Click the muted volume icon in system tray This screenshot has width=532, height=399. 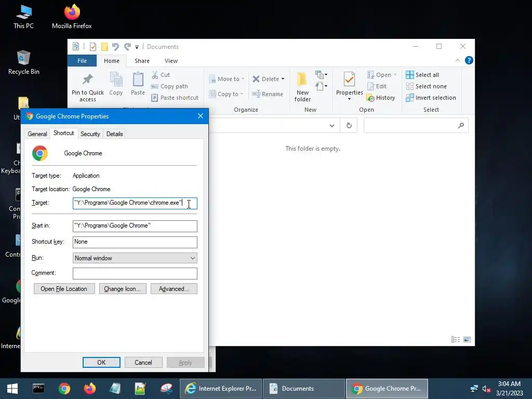[486, 389]
